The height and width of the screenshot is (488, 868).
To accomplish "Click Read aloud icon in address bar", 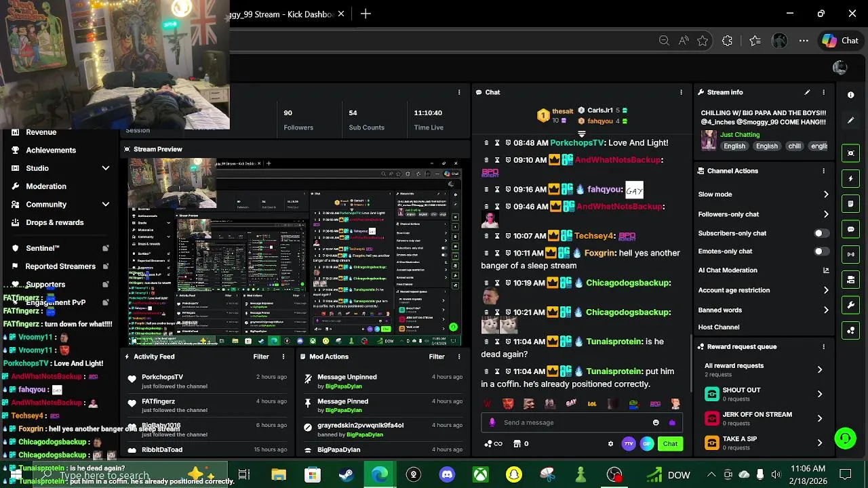I will point(684,41).
